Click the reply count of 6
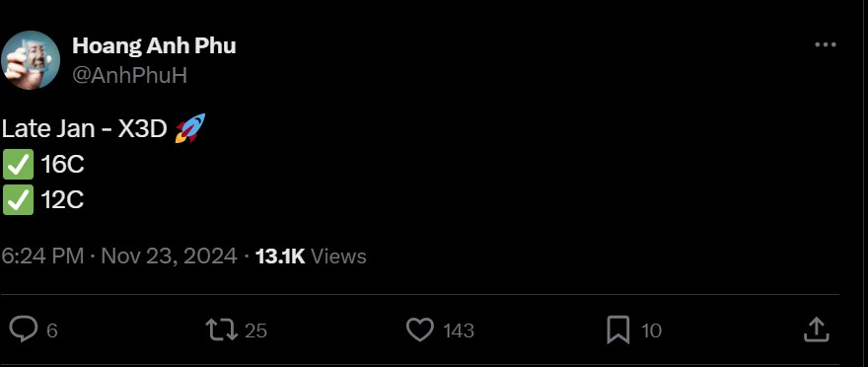The image size is (868, 367). coord(52,331)
